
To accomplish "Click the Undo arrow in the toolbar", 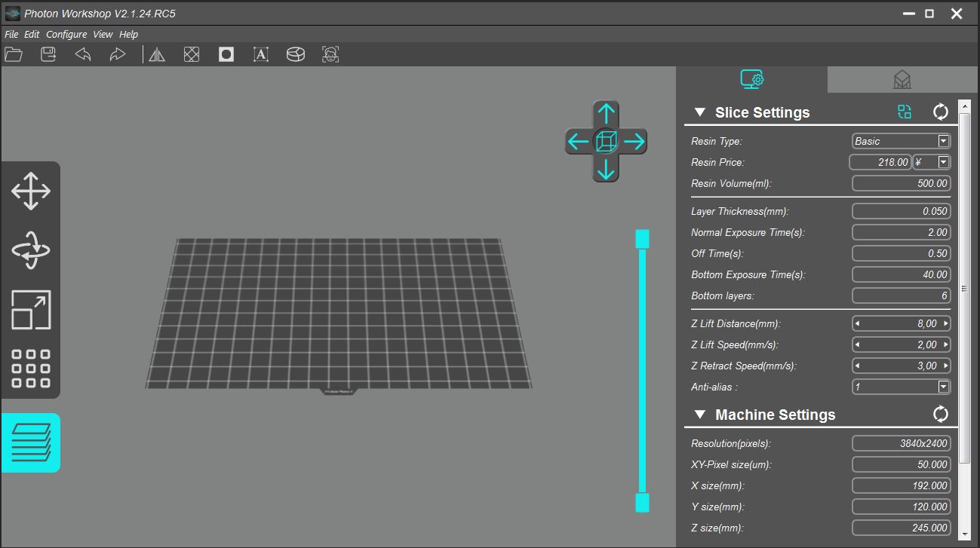I will (x=83, y=54).
